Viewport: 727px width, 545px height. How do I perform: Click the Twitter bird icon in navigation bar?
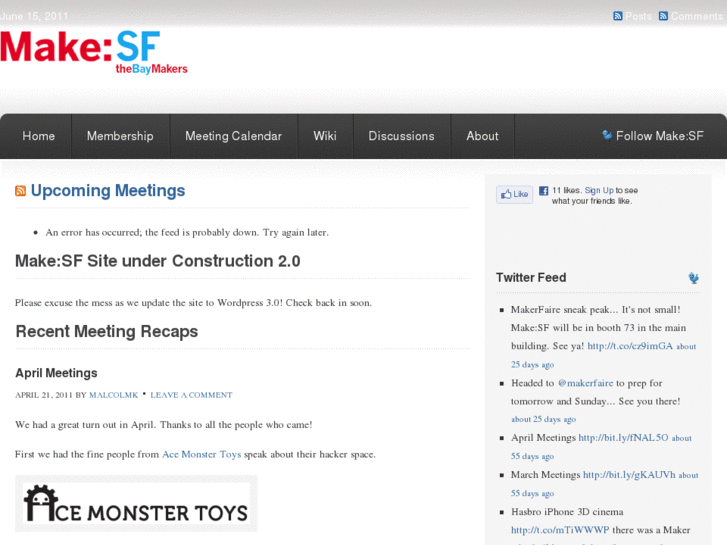(606, 135)
